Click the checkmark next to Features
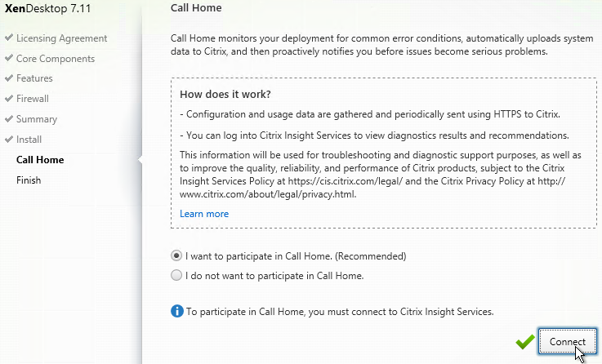Screen dimensions: 602x364 [x=9, y=78]
